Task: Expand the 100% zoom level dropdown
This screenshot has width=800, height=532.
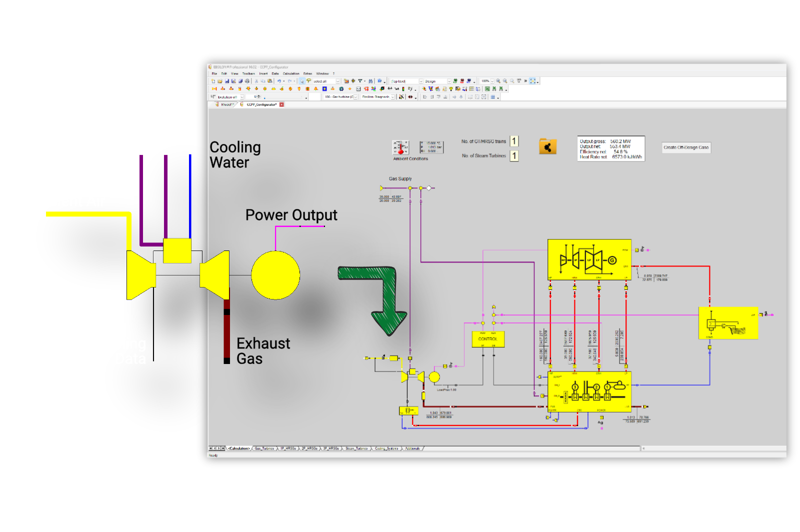Action: tap(492, 80)
